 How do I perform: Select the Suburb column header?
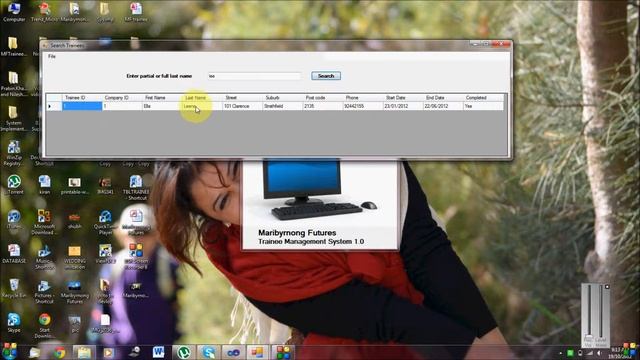(x=282, y=98)
